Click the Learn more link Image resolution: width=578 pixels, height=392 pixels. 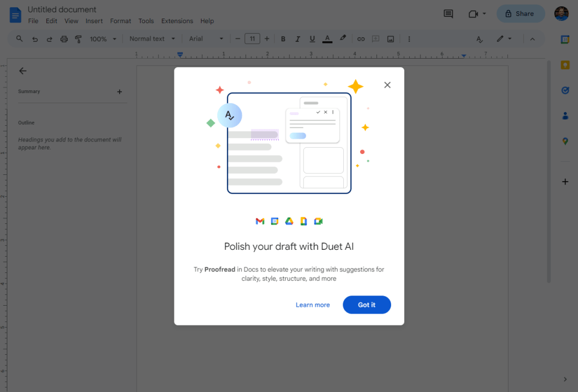[x=313, y=305]
